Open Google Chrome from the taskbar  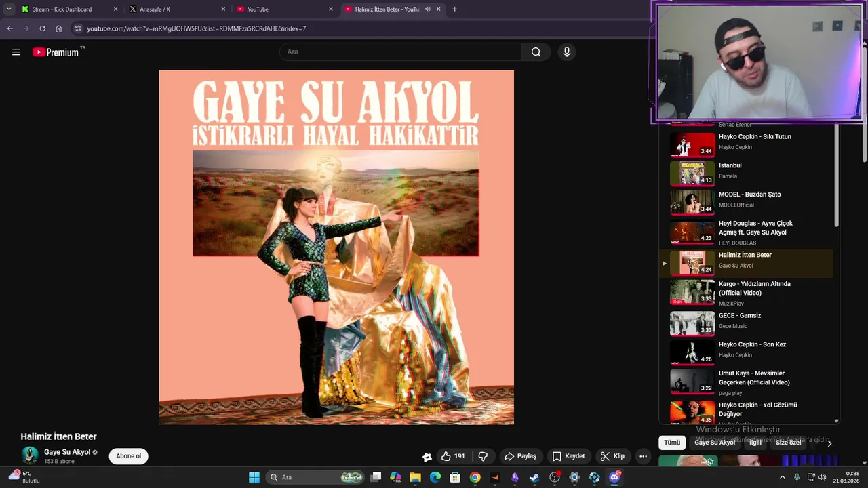coord(475,477)
